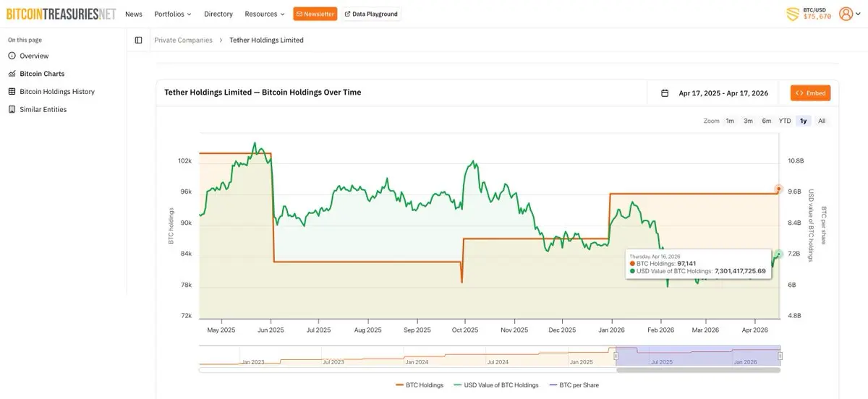The width and height of the screenshot is (868, 399).
Task: Expand the Portfolios dropdown menu
Action: pos(173,14)
